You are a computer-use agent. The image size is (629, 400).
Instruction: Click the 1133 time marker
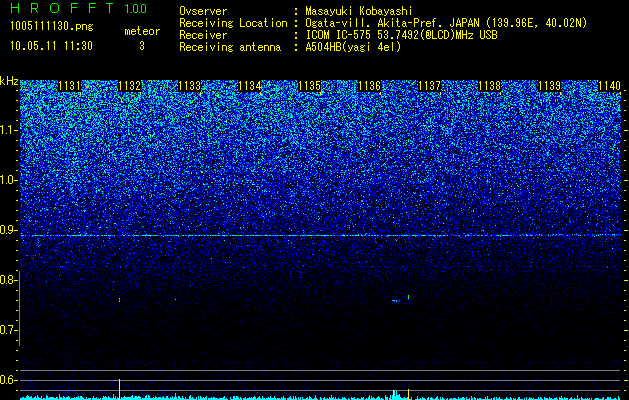189,86
